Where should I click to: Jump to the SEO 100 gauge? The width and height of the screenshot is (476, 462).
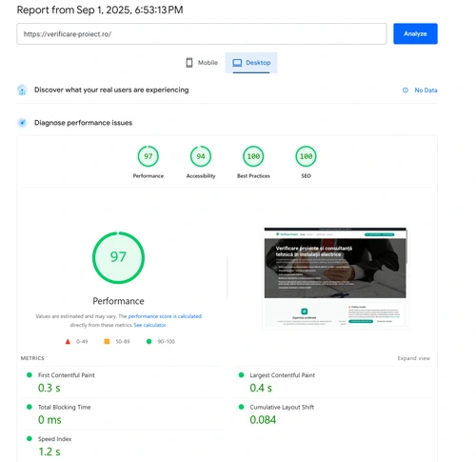coord(306,156)
